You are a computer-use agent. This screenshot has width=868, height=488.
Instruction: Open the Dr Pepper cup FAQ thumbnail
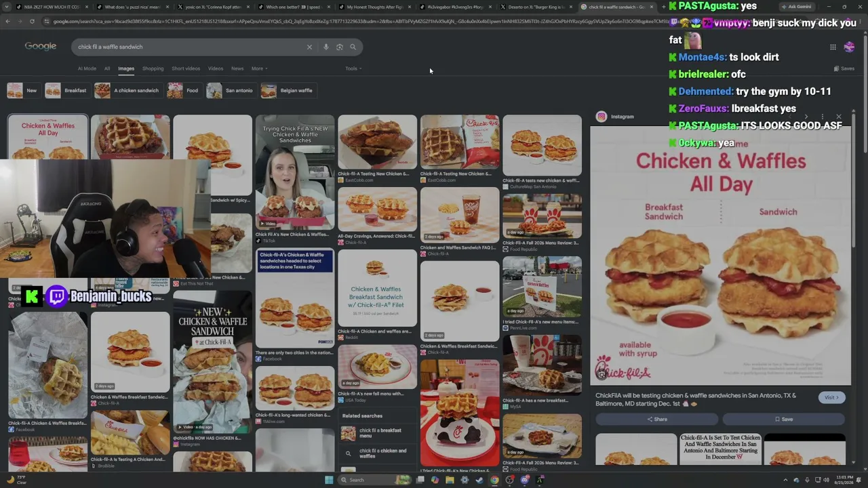[x=460, y=214]
